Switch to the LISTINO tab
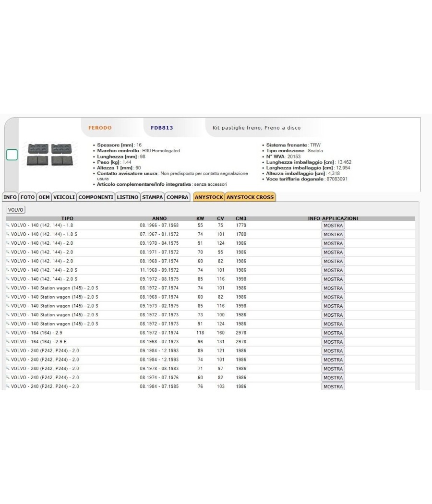This screenshot has height=504, width=432. tap(128, 197)
